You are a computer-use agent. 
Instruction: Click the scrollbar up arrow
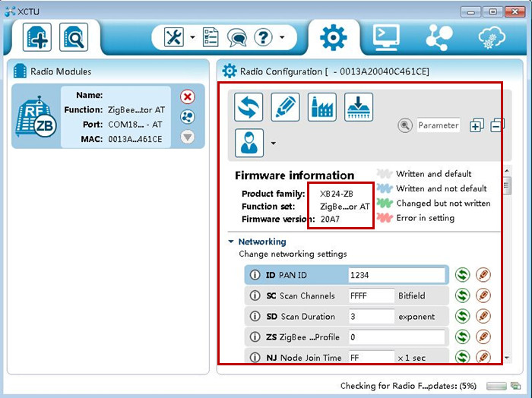(507, 171)
